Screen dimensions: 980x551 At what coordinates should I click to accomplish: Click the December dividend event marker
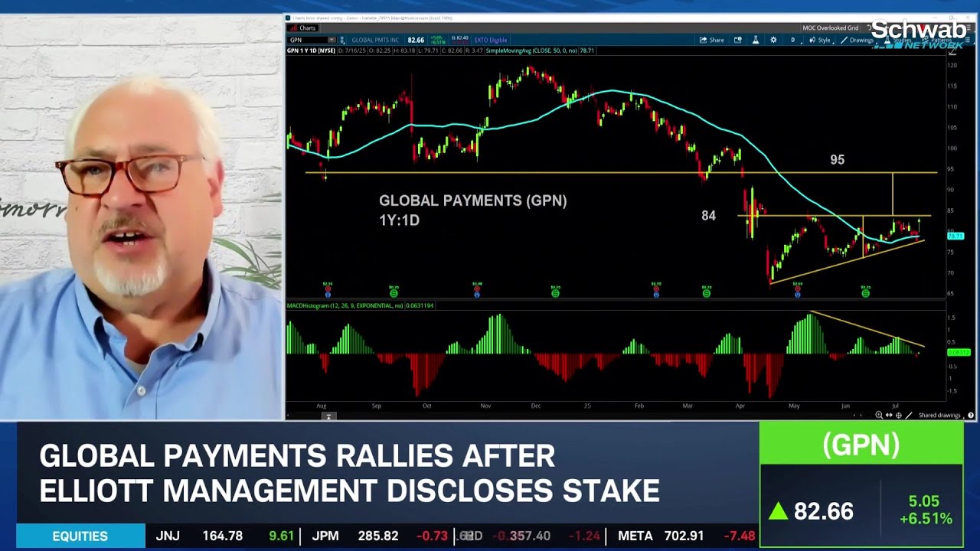[555, 292]
